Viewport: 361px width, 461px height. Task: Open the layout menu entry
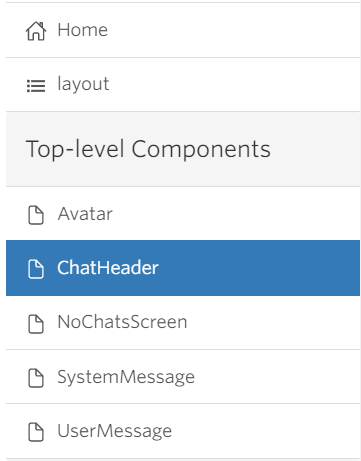tap(83, 84)
